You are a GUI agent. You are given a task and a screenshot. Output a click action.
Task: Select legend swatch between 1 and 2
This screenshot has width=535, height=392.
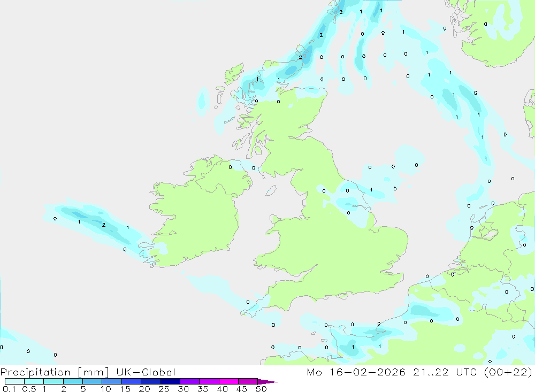click(53, 381)
